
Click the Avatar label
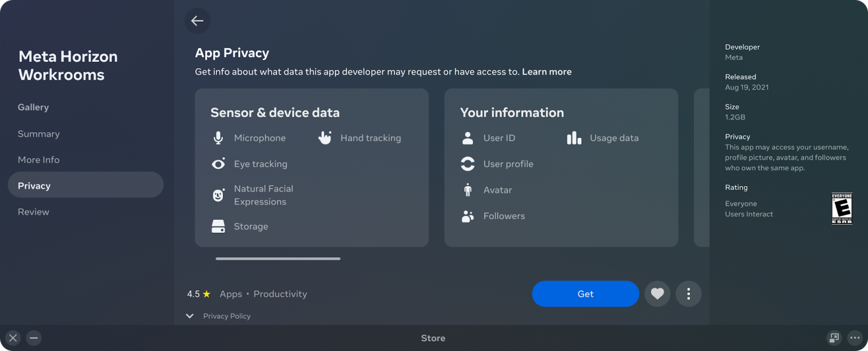coord(497,190)
